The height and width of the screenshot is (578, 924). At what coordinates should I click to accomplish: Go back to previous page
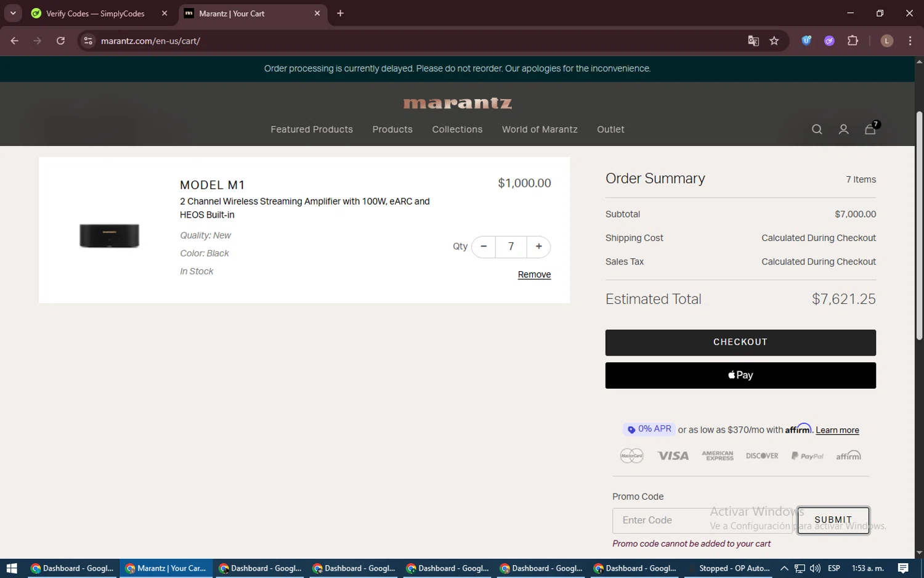click(x=15, y=41)
